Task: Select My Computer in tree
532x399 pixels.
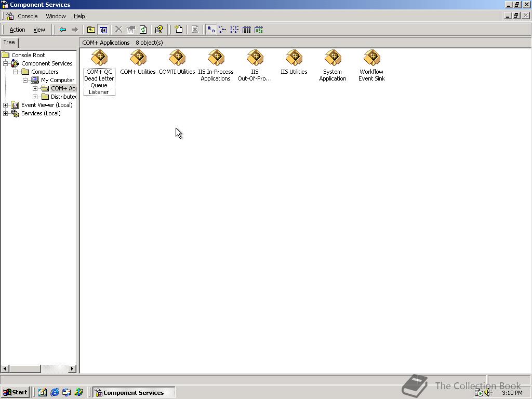Action: click(x=58, y=80)
